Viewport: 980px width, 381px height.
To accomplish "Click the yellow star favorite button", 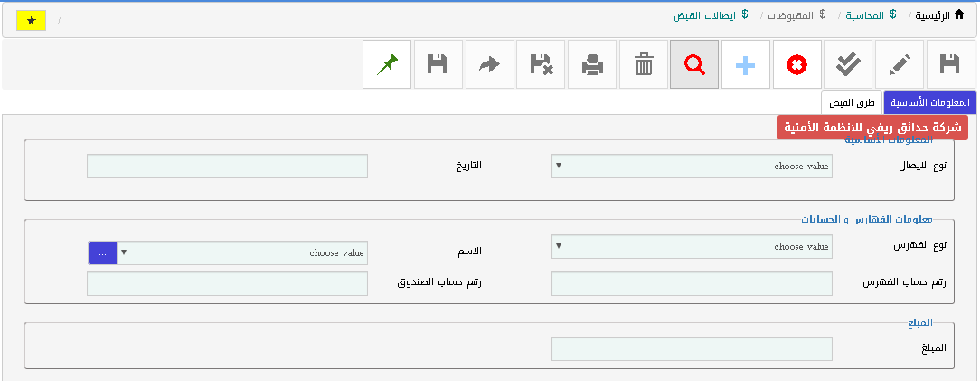I will pyautogui.click(x=32, y=21).
